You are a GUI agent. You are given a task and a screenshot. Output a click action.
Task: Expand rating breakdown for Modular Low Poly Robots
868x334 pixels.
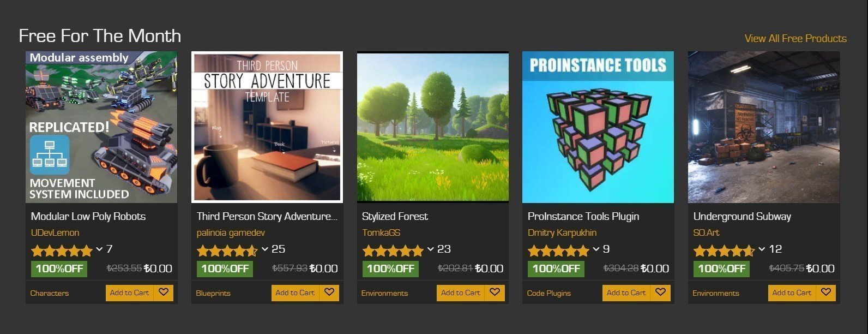99,249
